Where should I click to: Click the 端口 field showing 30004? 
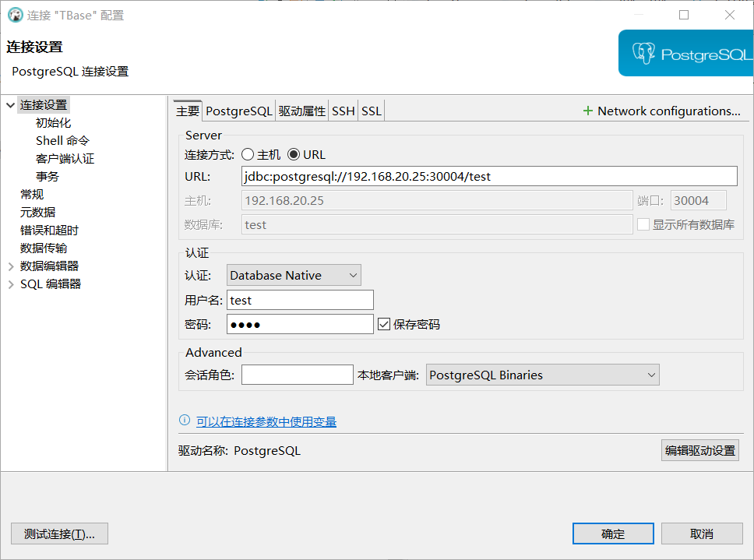coord(698,200)
